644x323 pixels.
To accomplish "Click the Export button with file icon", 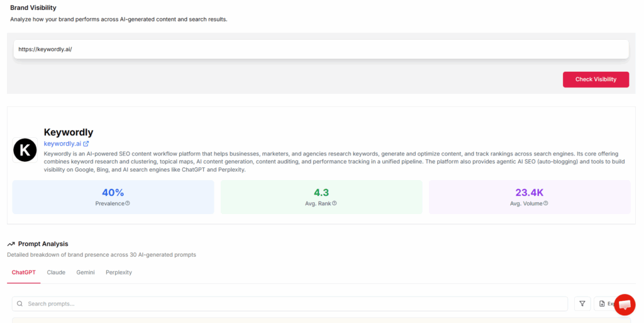I will tap(604, 303).
